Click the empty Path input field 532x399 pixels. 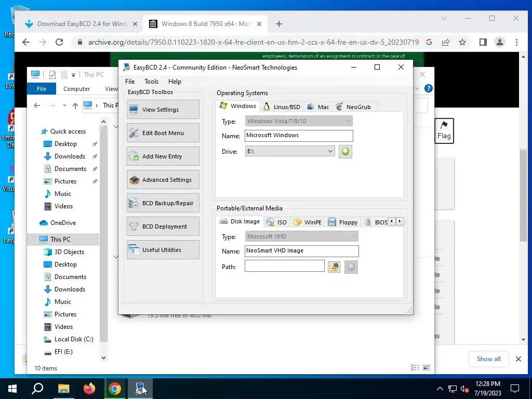pos(284,266)
